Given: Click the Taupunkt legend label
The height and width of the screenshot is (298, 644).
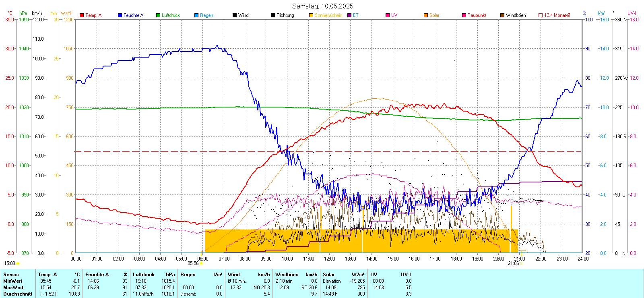Looking at the screenshot, I should coord(477,15).
